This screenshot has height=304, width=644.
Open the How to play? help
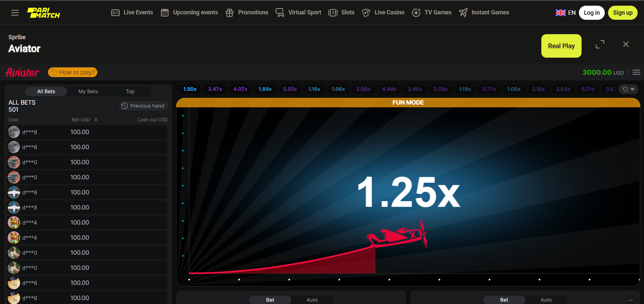[72, 72]
